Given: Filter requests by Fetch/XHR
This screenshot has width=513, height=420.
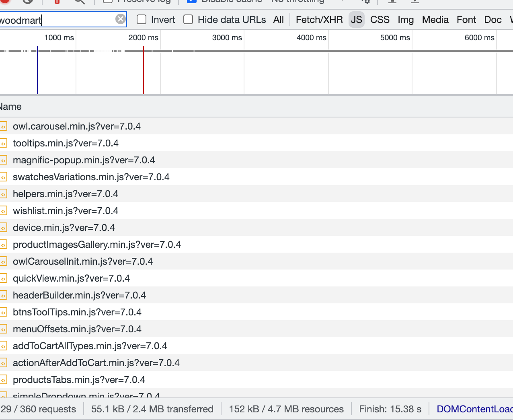Looking at the screenshot, I should pyautogui.click(x=319, y=20).
